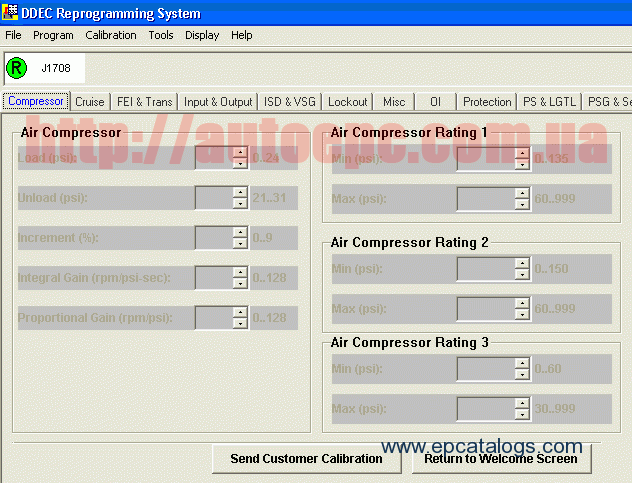Switch to the FEI & Trans tab
The image size is (632, 483).
[x=145, y=102]
